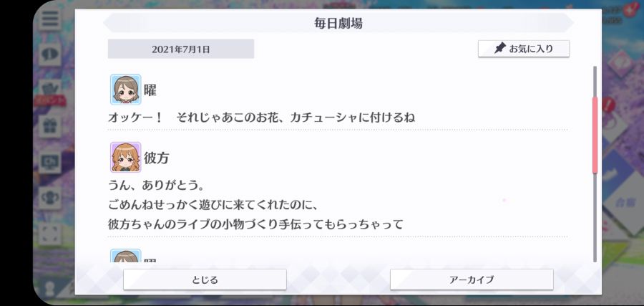
Task: Tap the red exclamation badge on the right
Action: [x=609, y=105]
